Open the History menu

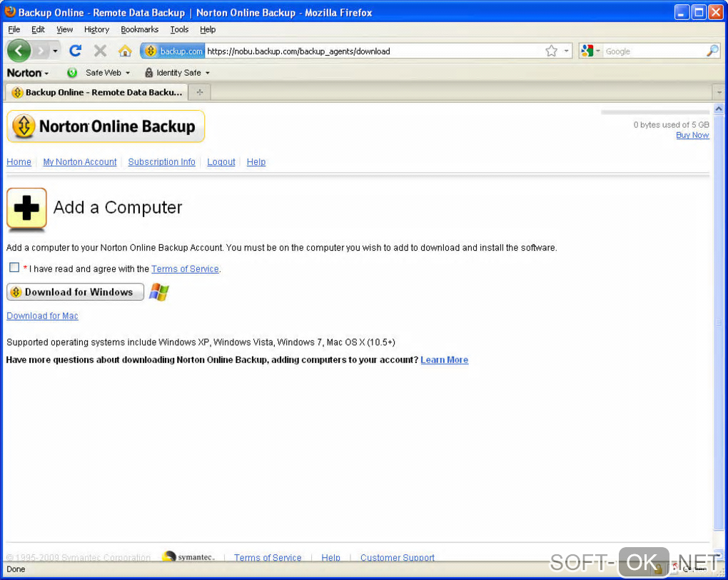click(96, 29)
